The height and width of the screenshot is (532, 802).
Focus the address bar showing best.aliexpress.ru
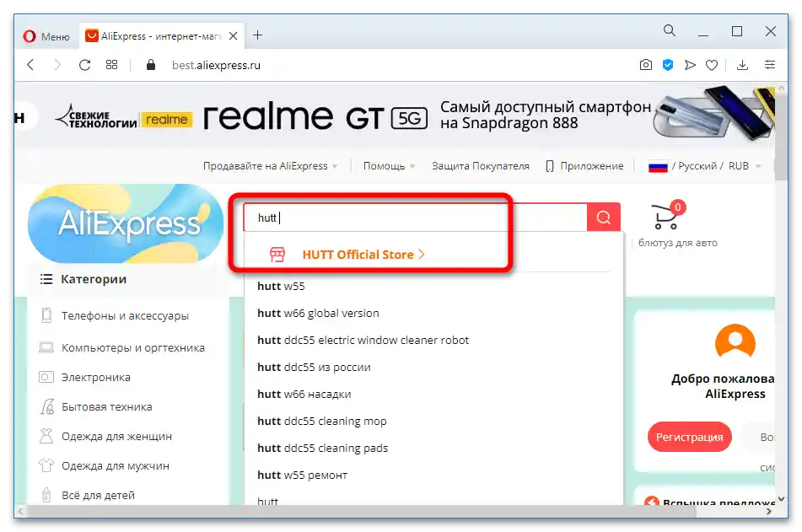(217, 66)
